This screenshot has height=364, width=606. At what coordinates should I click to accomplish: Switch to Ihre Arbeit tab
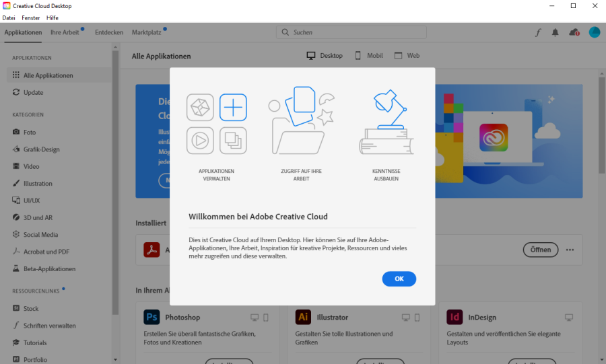(x=65, y=32)
